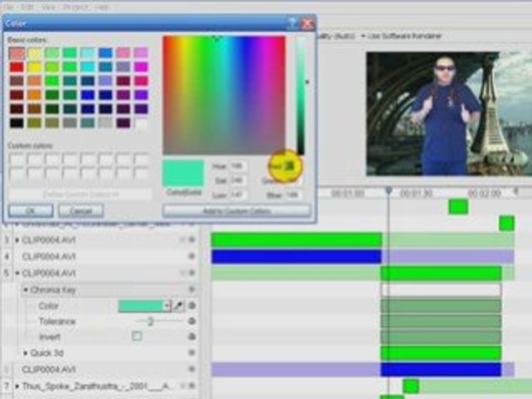
Task: Click the 00:01:30 mark on ruler
Action: 416,194
